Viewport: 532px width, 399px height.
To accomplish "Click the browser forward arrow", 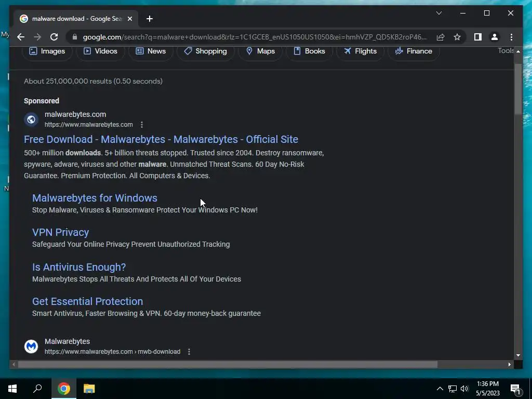I will click(x=37, y=37).
